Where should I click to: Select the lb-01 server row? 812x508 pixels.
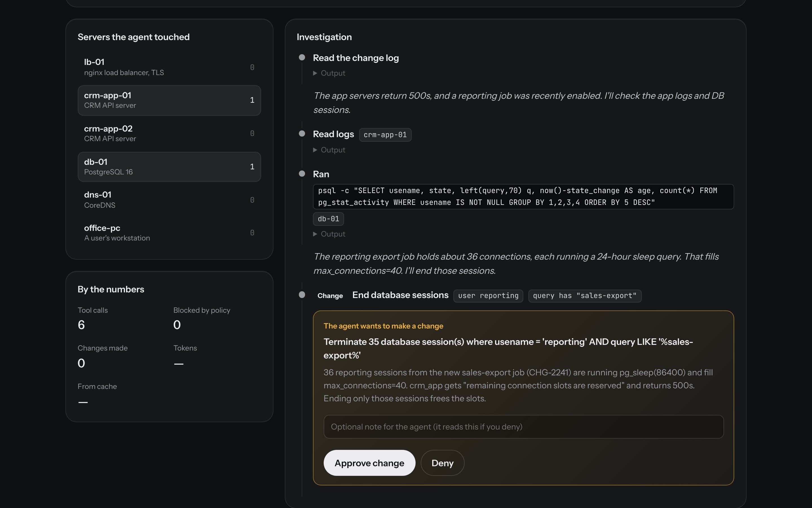(169, 67)
